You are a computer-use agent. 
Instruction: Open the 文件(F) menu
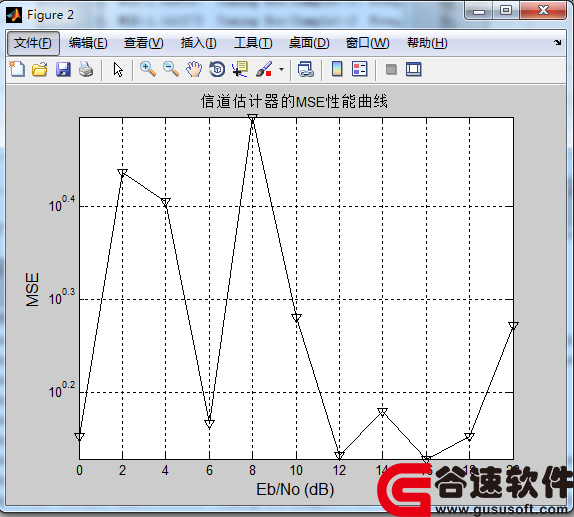(33, 43)
